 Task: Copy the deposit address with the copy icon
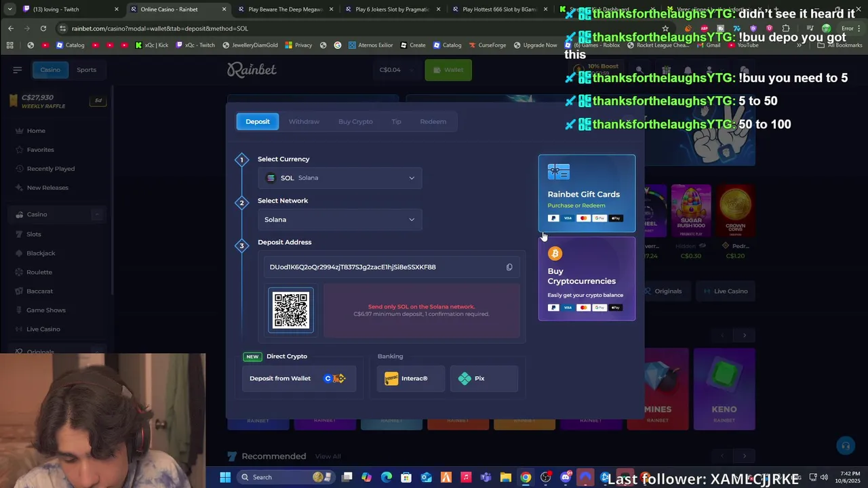pyautogui.click(x=509, y=267)
